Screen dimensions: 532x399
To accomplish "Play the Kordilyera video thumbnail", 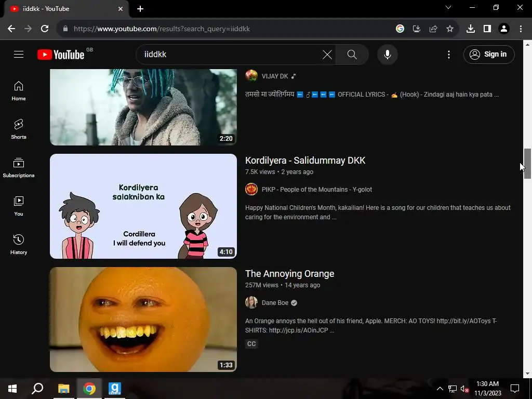I will (x=143, y=206).
